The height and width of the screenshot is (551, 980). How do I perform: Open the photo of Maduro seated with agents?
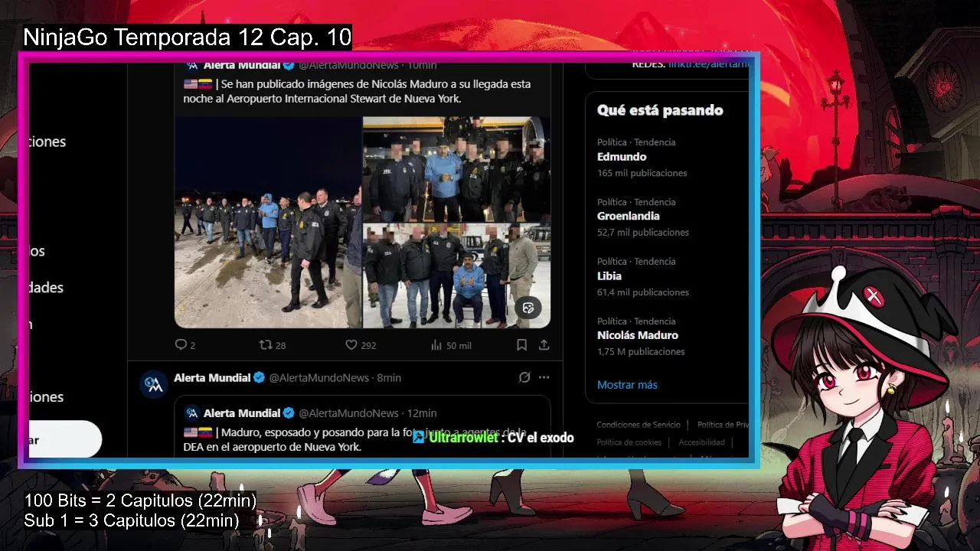[x=456, y=275]
